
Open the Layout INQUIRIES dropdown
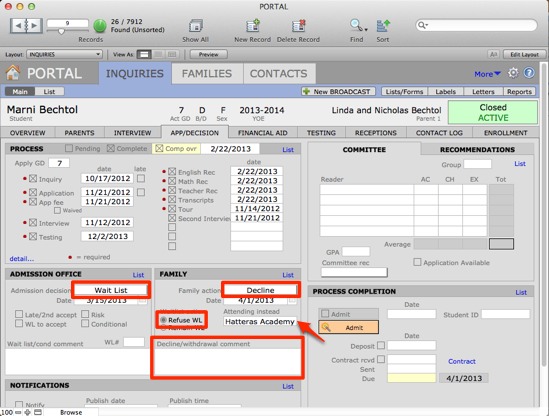coord(64,54)
